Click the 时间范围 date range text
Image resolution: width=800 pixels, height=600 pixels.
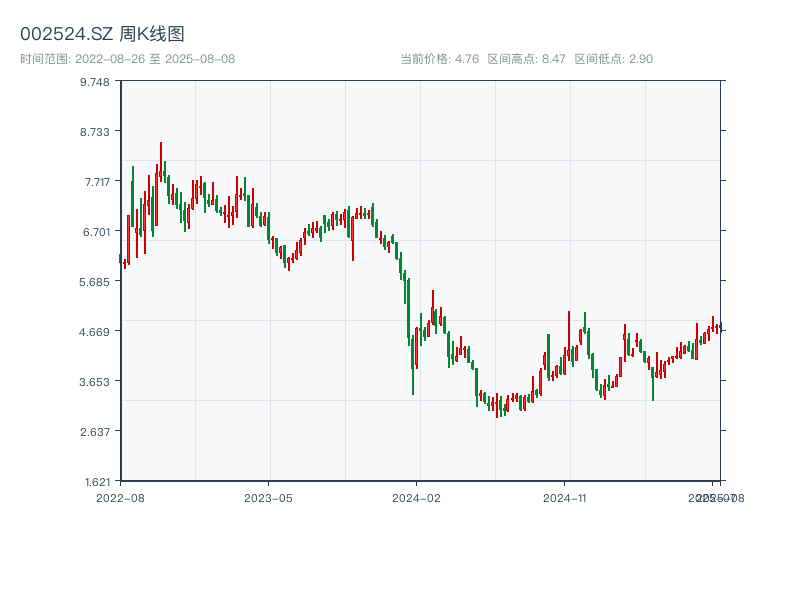click(127, 59)
